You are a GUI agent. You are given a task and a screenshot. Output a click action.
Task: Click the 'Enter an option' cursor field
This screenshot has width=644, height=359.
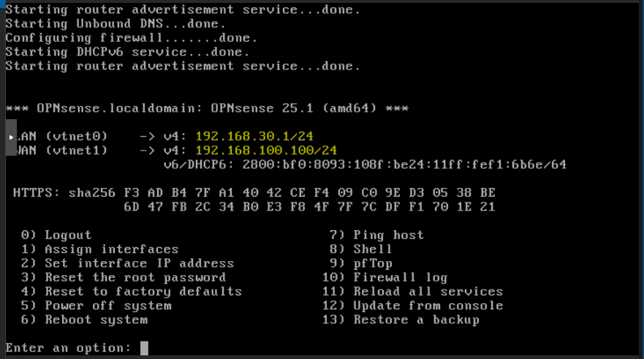point(144,348)
